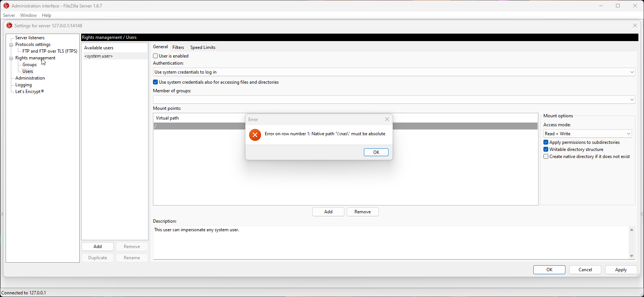Click Description scrollbar down arrow
Screen dimensions: 644x297
pyautogui.click(x=632, y=256)
